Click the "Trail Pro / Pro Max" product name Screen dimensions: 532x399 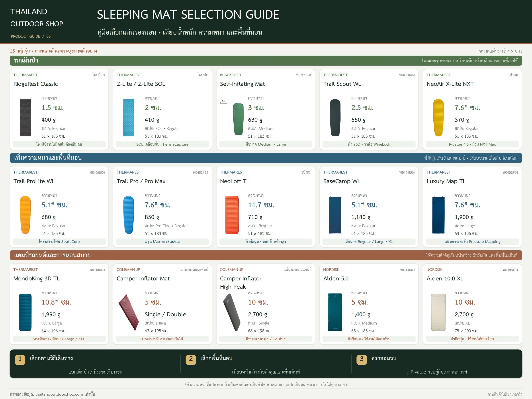click(x=141, y=181)
